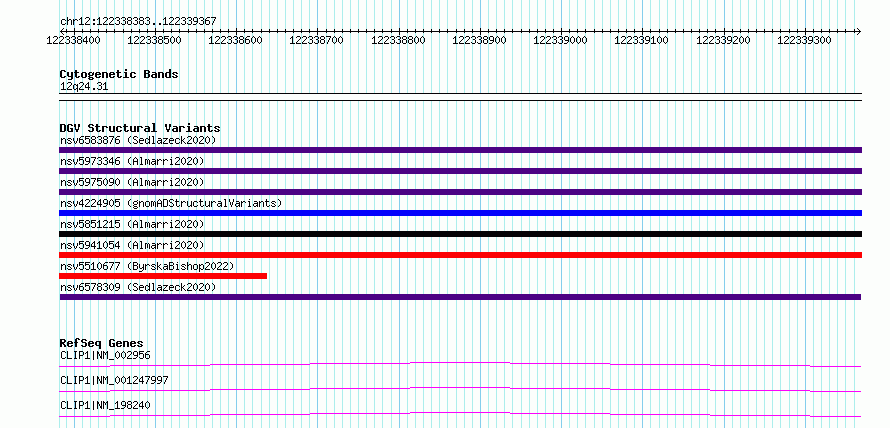Viewport: 890px width, 428px height.
Task: Open variant nsv5941054 (Almarri2020) label
Action: tap(132, 245)
